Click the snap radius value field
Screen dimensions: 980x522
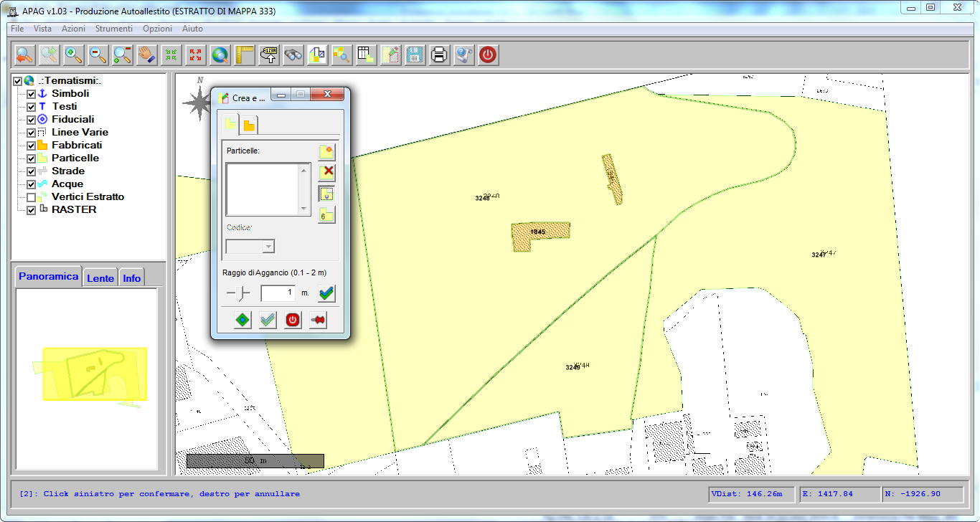[x=278, y=293]
